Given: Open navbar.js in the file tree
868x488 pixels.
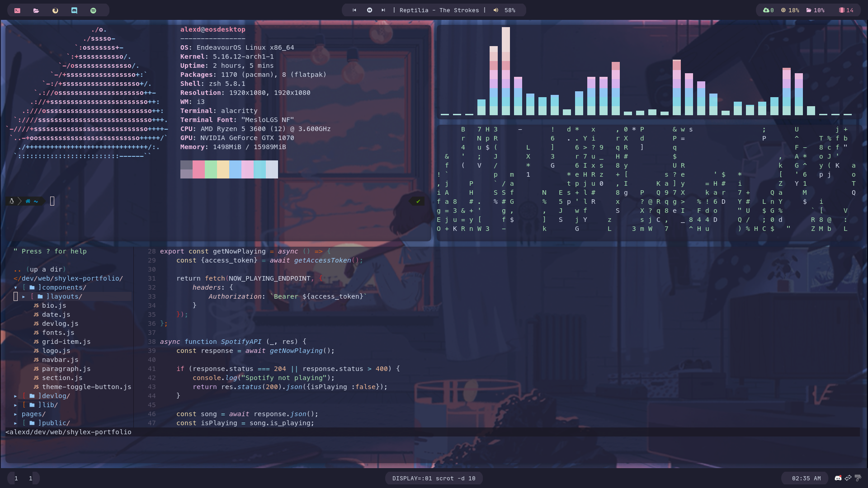Looking at the screenshot, I should pyautogui.click(x=60, y=360).
